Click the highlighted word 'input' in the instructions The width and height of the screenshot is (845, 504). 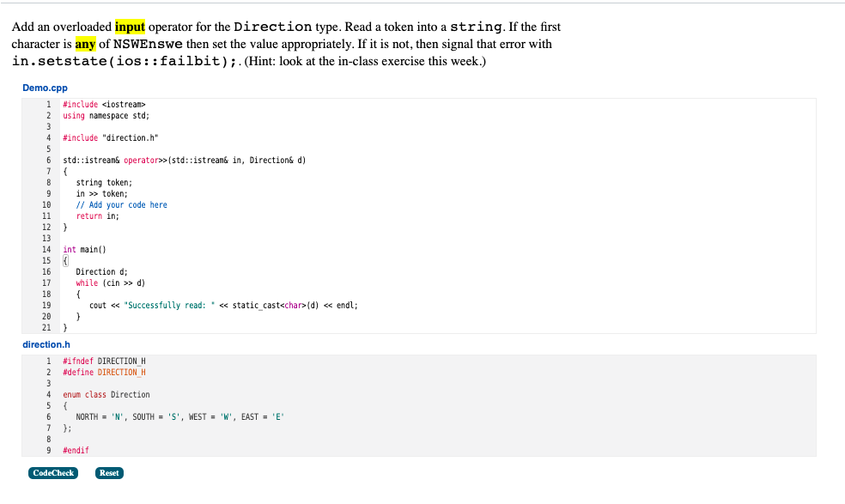click(129, 27)
